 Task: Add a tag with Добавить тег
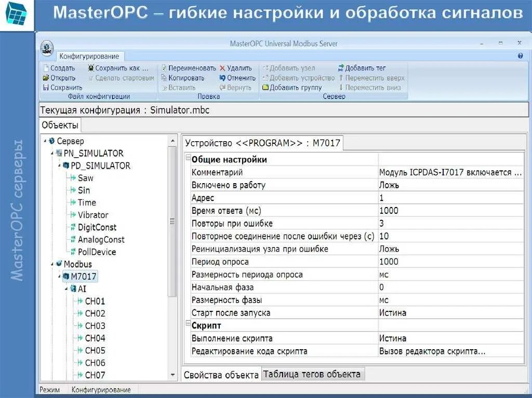click(x=362, y=68)
